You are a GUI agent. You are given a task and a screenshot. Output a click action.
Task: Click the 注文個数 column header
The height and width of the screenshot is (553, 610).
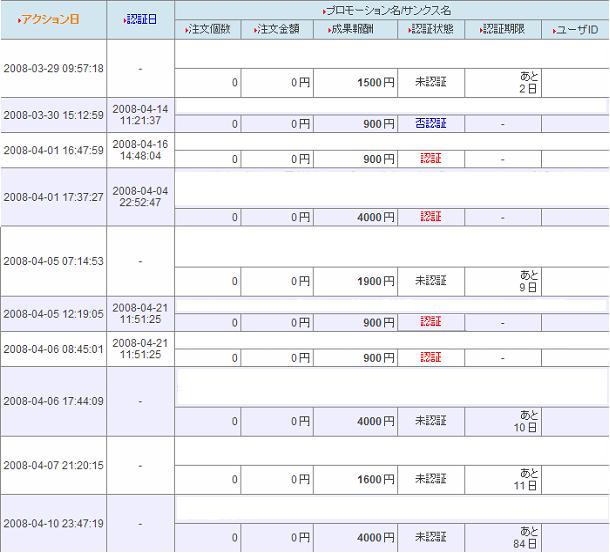point(209,29)
